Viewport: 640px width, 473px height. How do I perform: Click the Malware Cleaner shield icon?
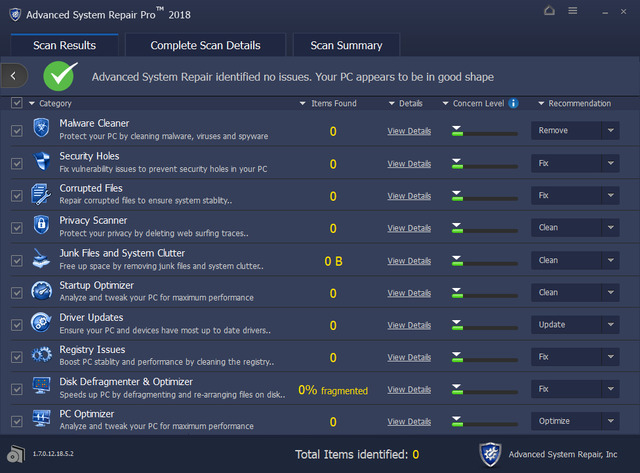[x=42, y=131]
